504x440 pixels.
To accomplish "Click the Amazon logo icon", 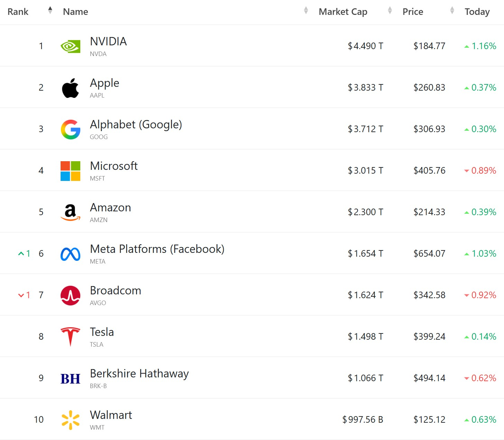I will click(x=70, y=212).
